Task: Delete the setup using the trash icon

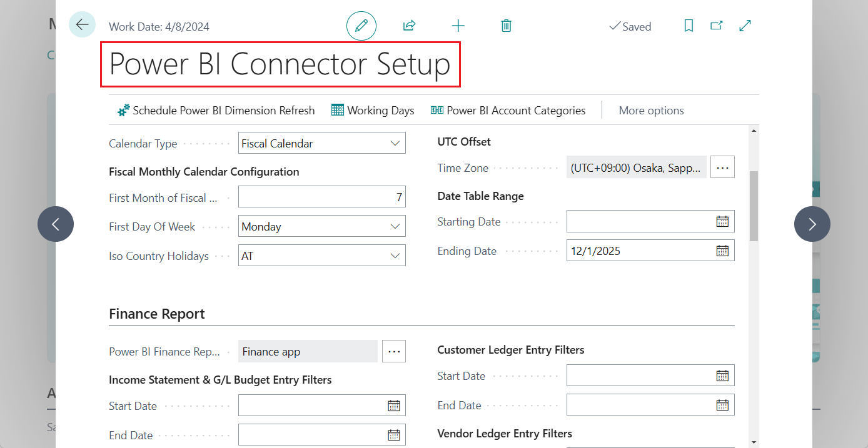Action: 506,26
